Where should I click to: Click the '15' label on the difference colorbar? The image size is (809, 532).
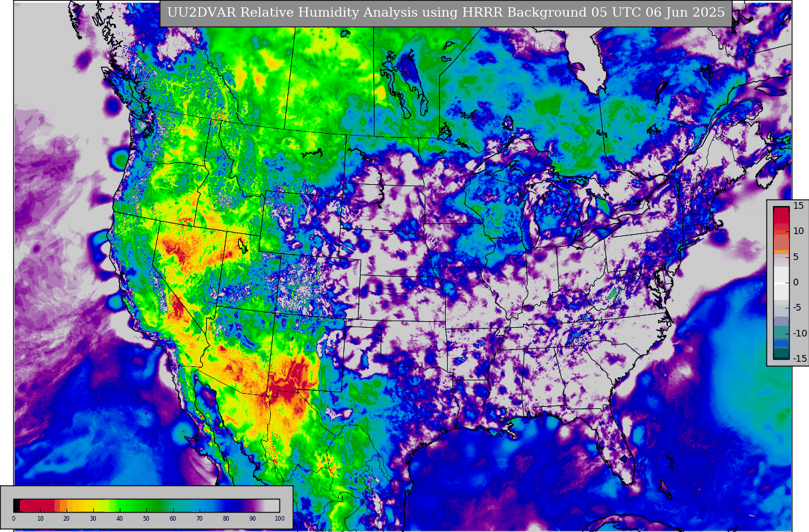798,206
